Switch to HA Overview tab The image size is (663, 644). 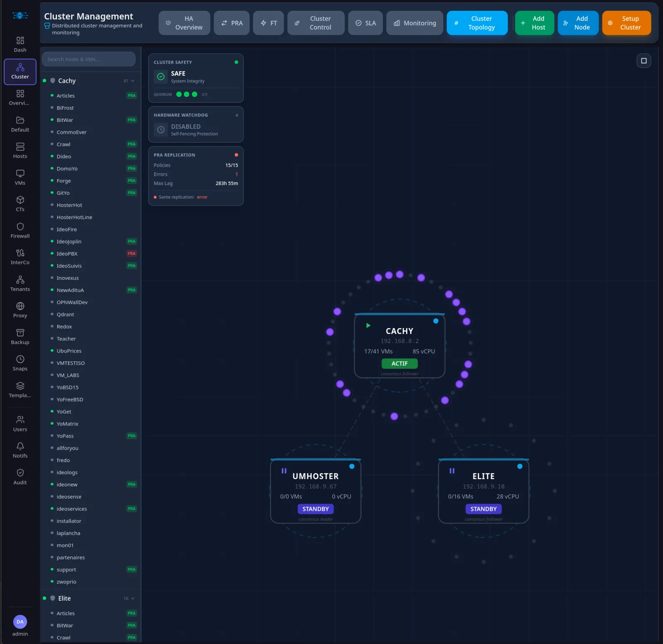(x=184, y=23)
